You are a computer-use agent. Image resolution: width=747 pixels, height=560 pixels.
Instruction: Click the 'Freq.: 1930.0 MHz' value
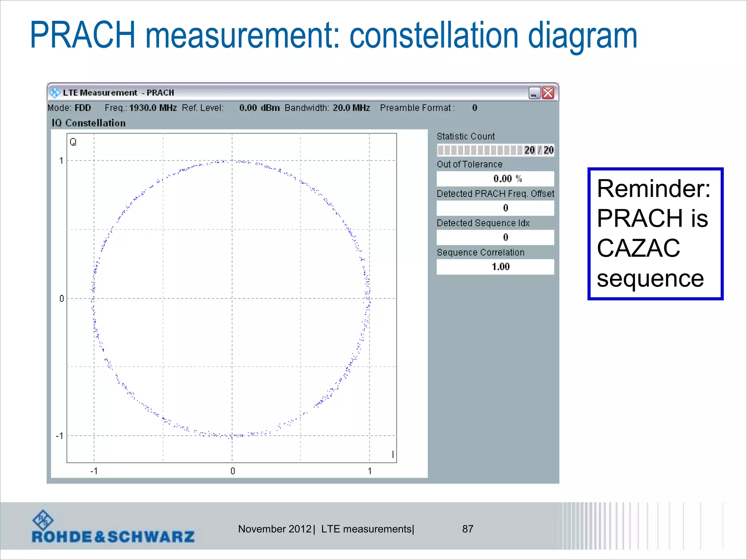141,108
